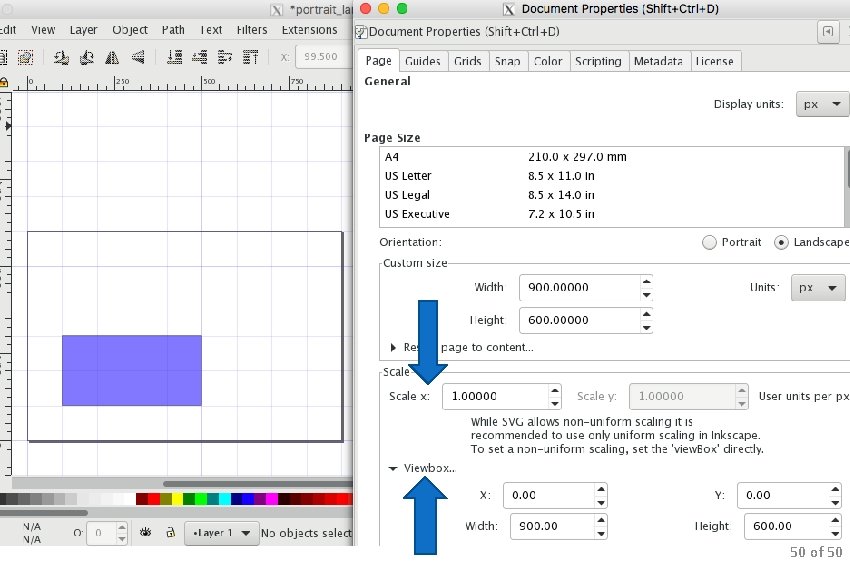Switch to the Snap tab
Image resolution: width=850 pixels, height=567 pixels.
point(508,61)
